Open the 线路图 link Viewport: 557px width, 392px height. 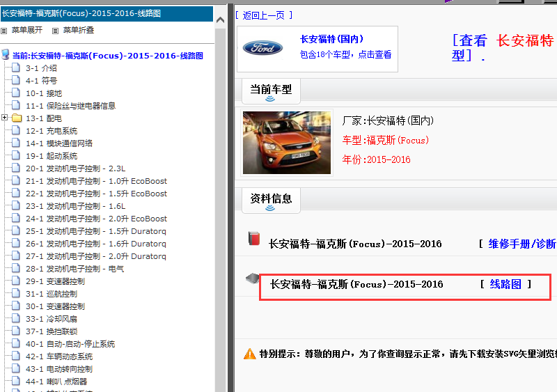click(x=505, y=284)
